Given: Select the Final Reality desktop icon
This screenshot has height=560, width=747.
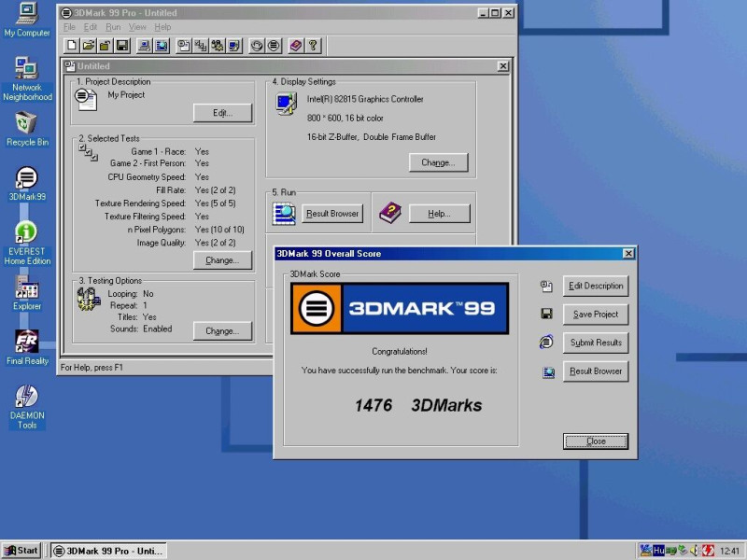Looking at the screenshot, I should click(x=27, y=347).
